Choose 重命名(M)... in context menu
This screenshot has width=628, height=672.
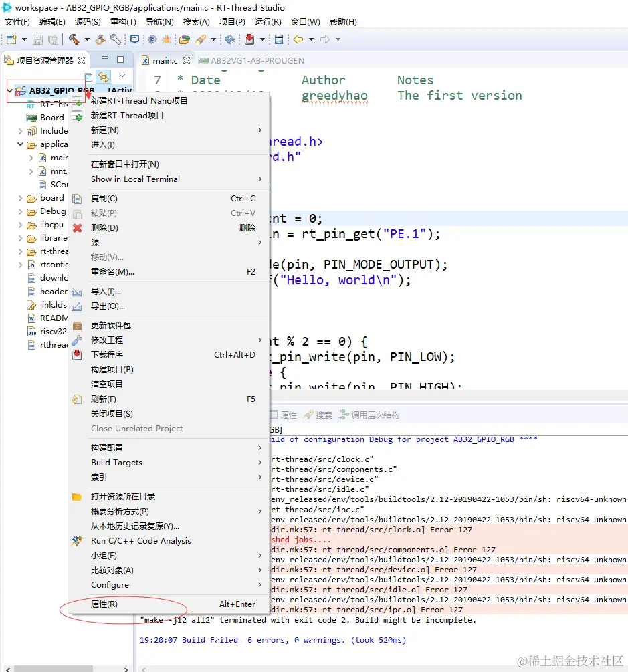tap(169, 272)
